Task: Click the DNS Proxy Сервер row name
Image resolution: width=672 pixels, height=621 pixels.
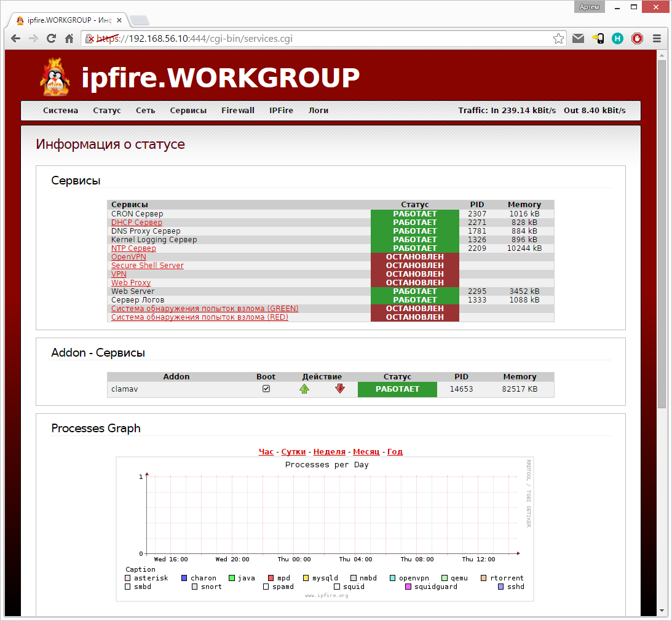Action: tap(146, 231)
